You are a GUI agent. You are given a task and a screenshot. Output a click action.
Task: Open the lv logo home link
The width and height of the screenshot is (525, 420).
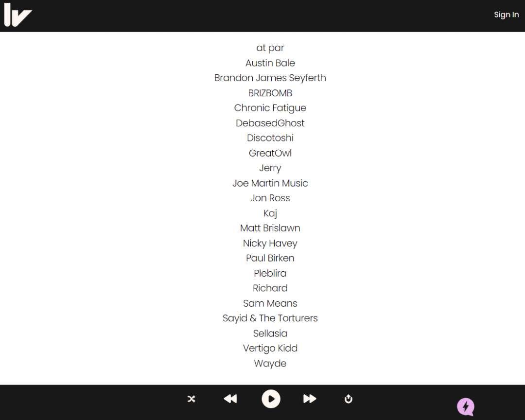[x=18, y=15]
